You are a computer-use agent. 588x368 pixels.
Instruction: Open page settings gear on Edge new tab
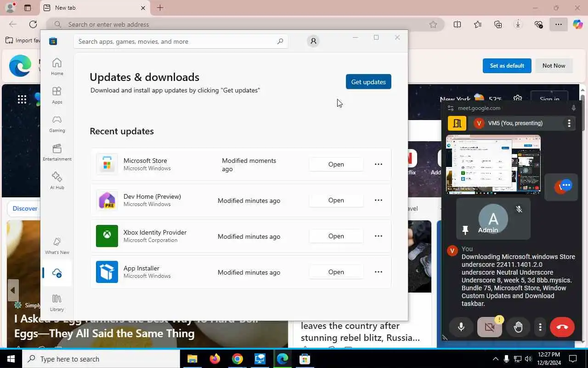pyautogui.click(x=518, y=99)
